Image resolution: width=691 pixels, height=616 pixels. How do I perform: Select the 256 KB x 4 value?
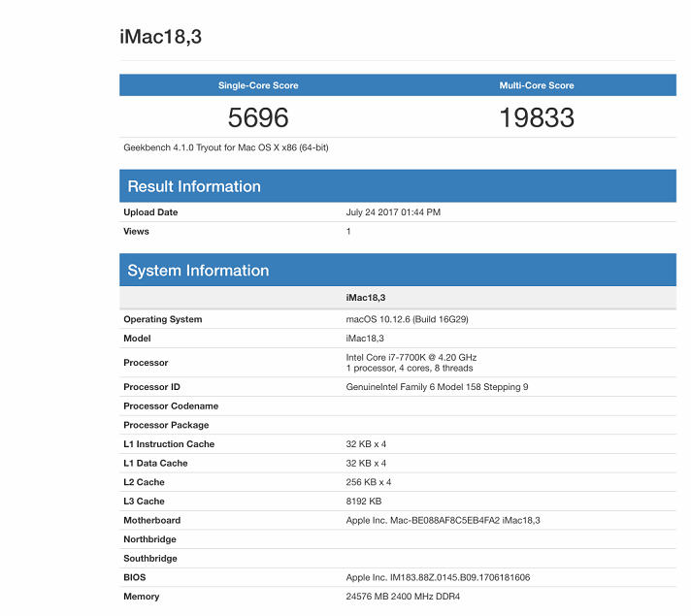coord(369,482)
